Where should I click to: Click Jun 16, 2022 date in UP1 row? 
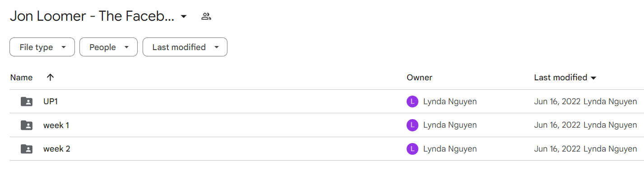[557, 102]
